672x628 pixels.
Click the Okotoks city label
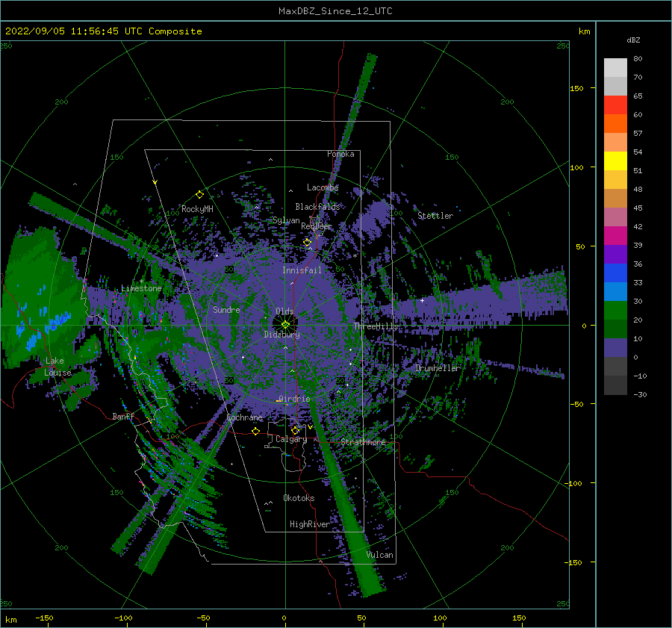click(299, 497)
